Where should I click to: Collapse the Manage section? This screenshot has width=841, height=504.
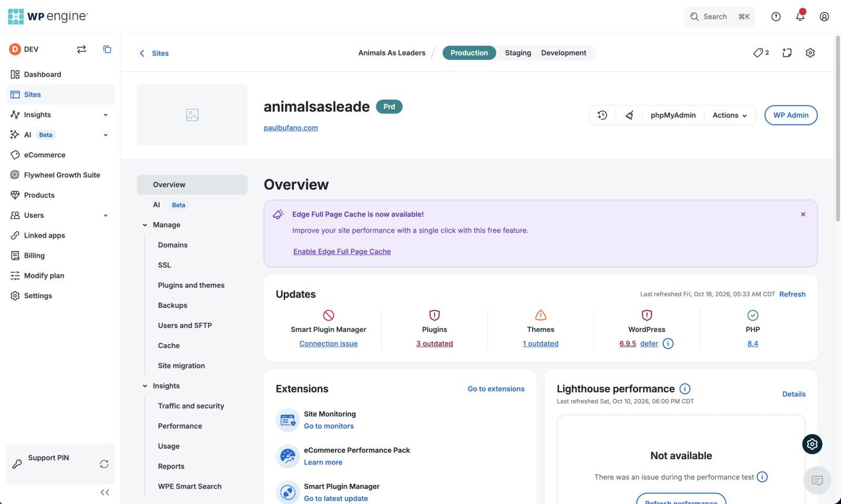pyautogui.click(x=145, y=225)
